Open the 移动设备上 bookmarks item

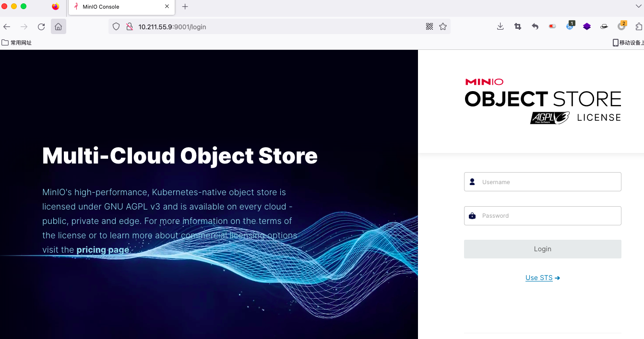[629, 42]
